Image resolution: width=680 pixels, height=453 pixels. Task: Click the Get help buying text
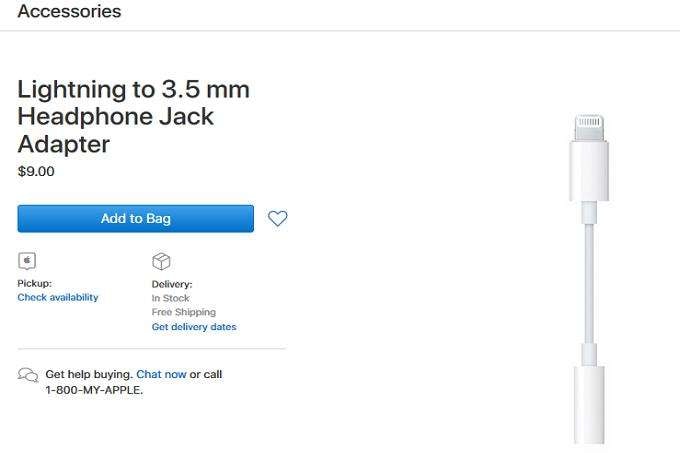pos(89,374)
